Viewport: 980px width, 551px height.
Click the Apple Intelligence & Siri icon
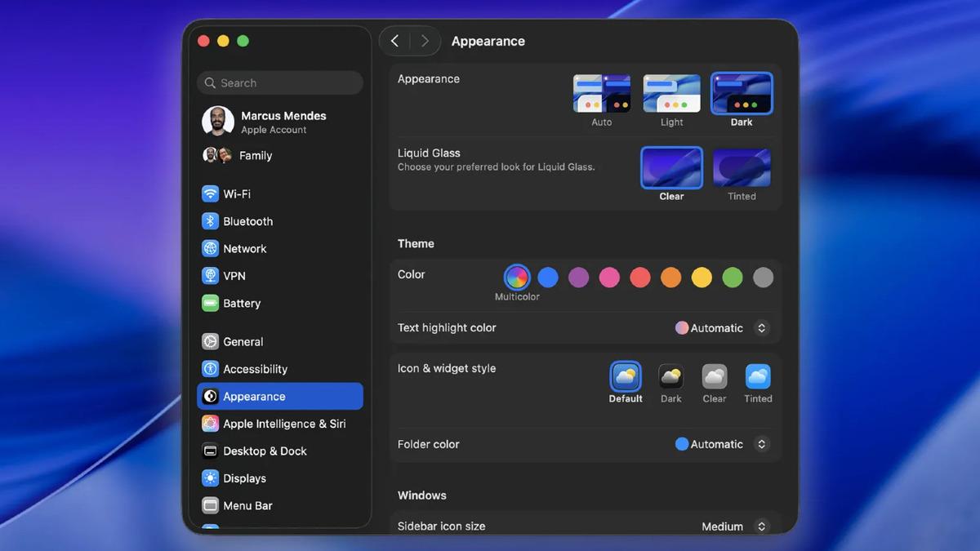point(211,424)
